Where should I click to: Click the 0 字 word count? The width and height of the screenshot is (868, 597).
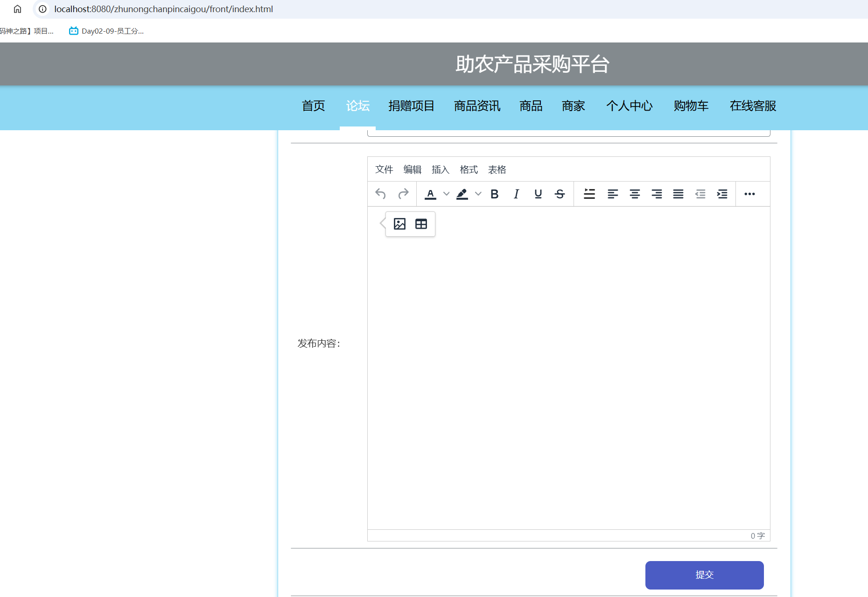coord(757,536)
